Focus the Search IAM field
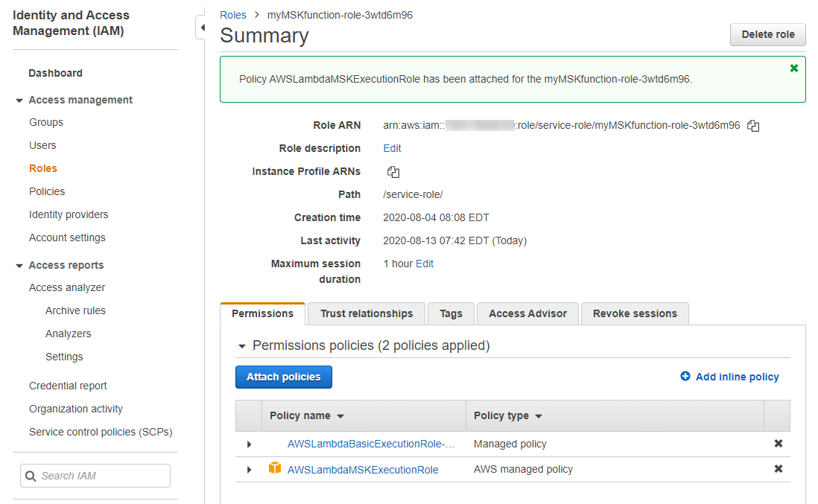The width and height of the screenshot is (818, 504). [95, 476]
